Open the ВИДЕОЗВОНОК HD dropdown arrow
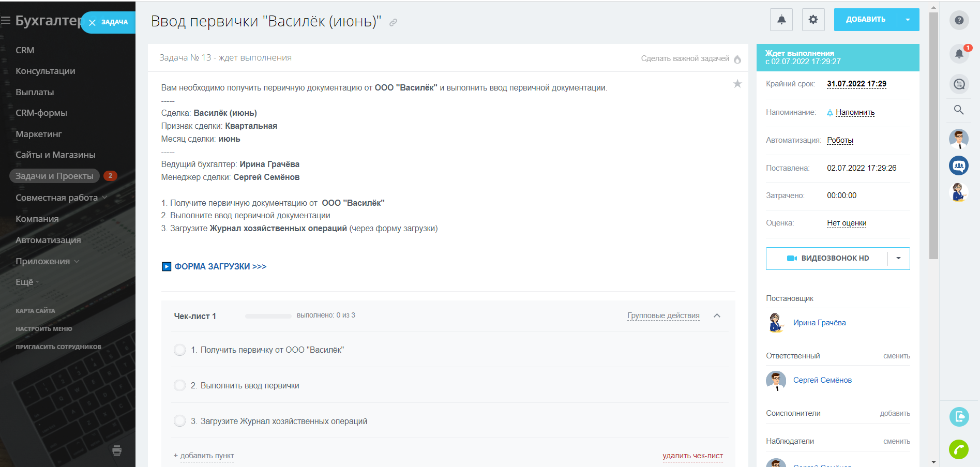Screen dimensions: 980x467 click(898, 259)
